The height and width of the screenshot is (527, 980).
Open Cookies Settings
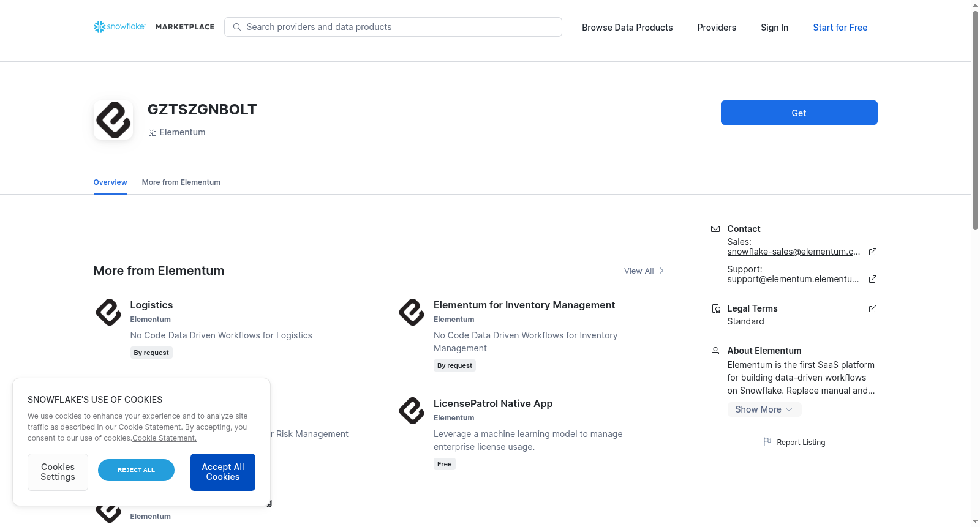tap(58, 472)
